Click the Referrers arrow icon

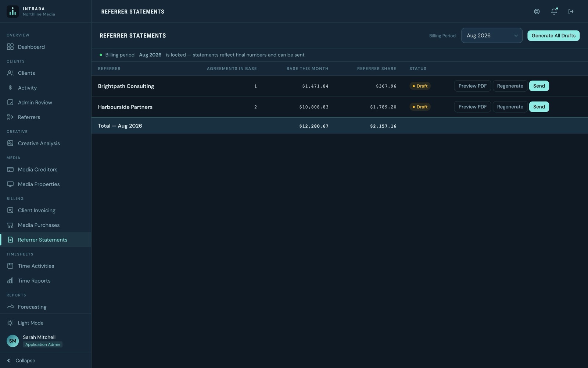(x=10, y=117)
